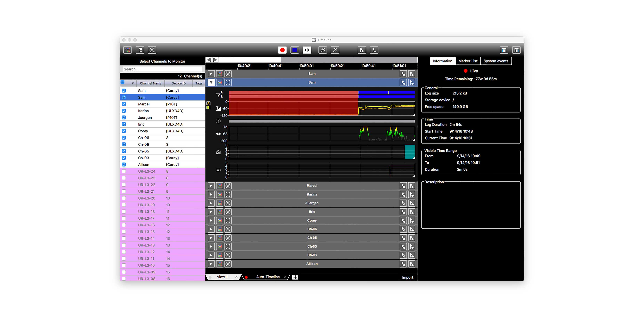Open the dropdown arrow in channel table header
The image size is (644, 322).
point(133,84)
